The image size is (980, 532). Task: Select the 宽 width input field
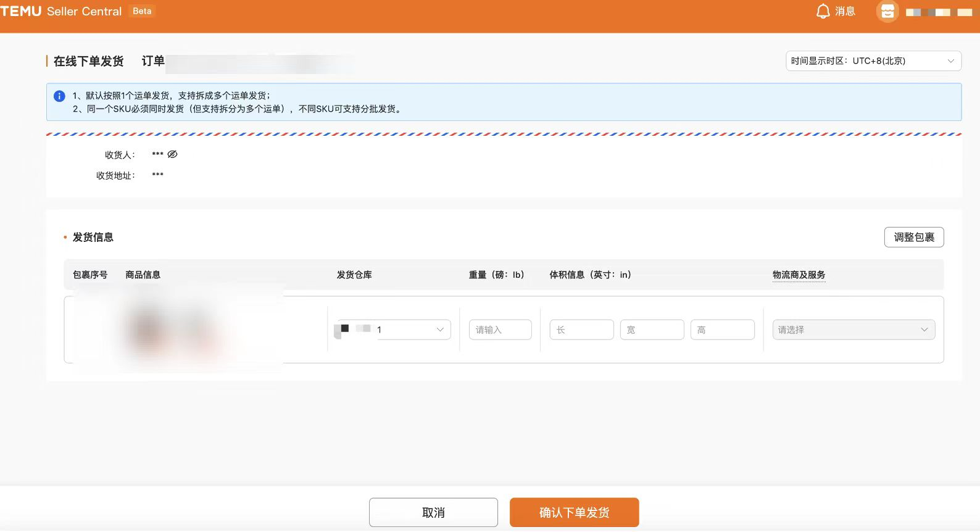click(x=652, y=330)
